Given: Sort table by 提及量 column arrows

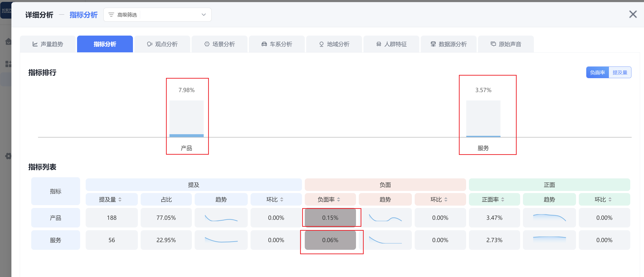Looking at the screenshot, I should coord(120,199).
